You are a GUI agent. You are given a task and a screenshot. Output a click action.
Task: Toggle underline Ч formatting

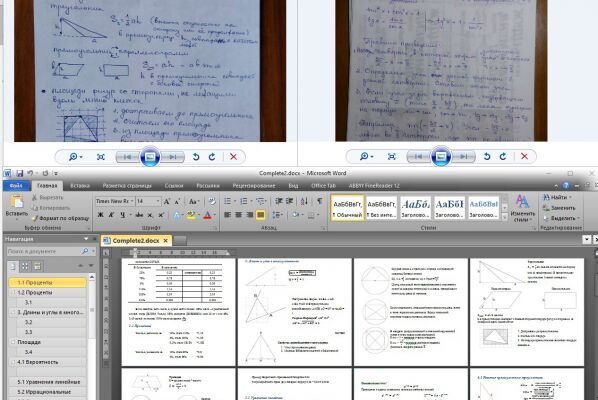point(122,215)
